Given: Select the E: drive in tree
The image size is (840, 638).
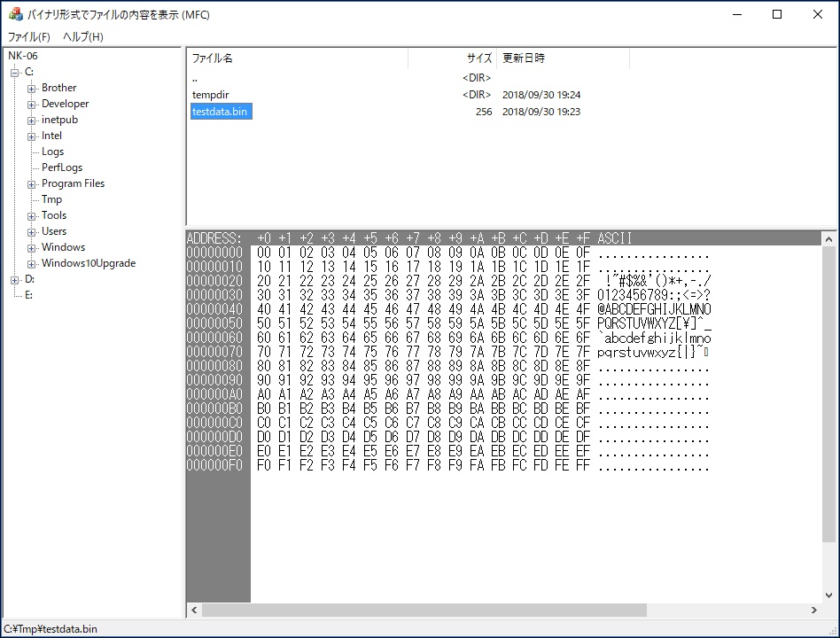Looking at the screenshot, I should (x=28, y=295).
